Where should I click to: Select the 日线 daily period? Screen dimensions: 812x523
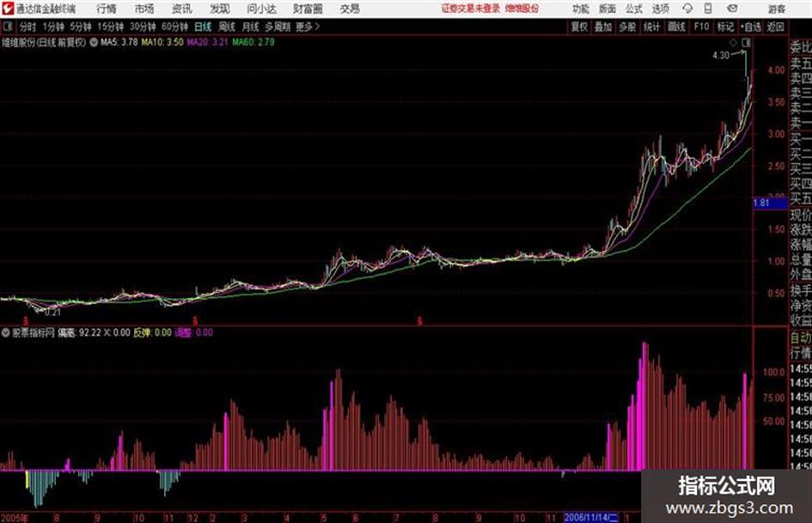203,27
